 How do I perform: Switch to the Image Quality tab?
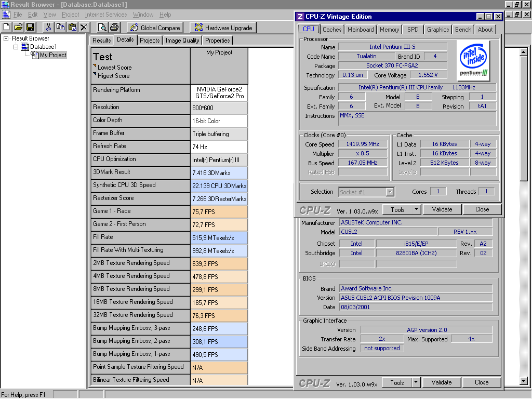182,41
